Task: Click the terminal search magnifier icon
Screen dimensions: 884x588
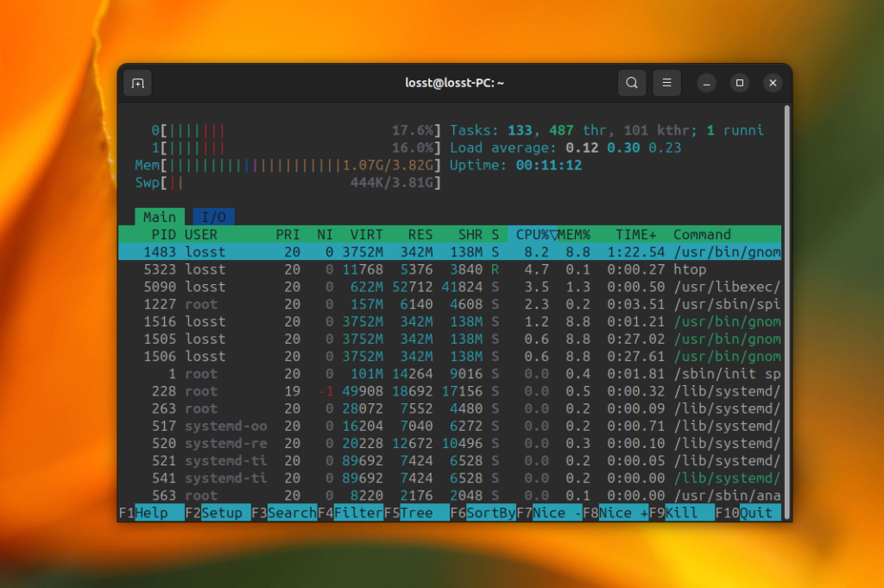Action: coord(632,83)
